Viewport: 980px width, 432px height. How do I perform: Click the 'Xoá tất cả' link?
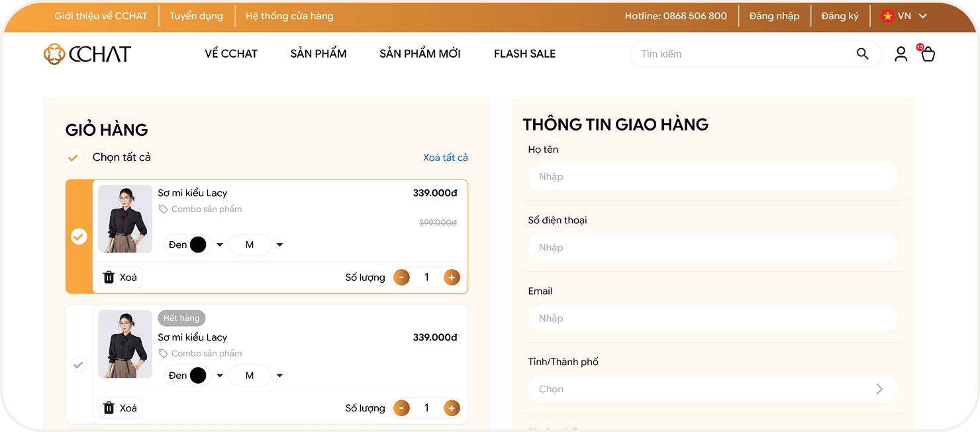445,158
